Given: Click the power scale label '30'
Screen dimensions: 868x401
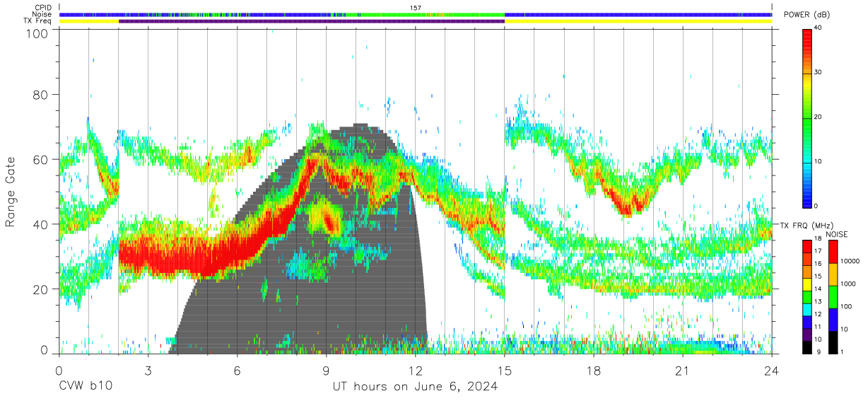Looking at the screenshot, I should pos(819,72).
